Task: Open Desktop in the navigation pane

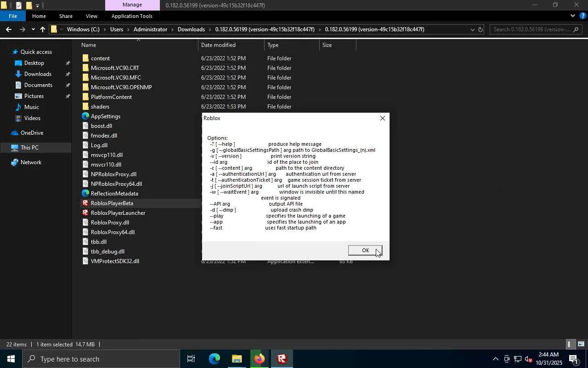Action: click(x=34, y=63)
